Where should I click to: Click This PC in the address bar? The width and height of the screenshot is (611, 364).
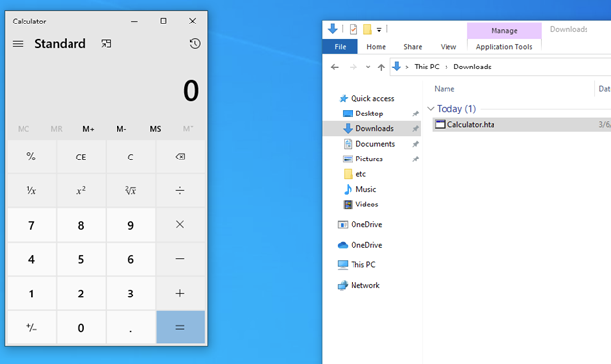coord(427,67)
